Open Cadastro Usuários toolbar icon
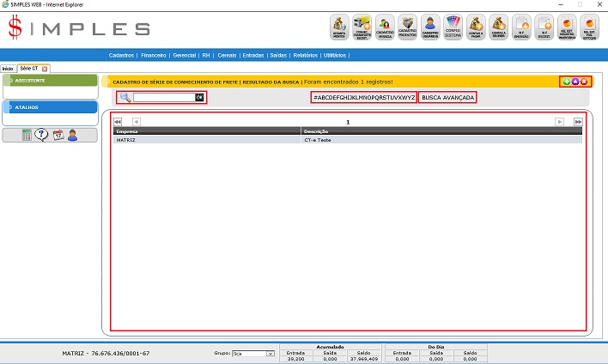 (431, 27)
